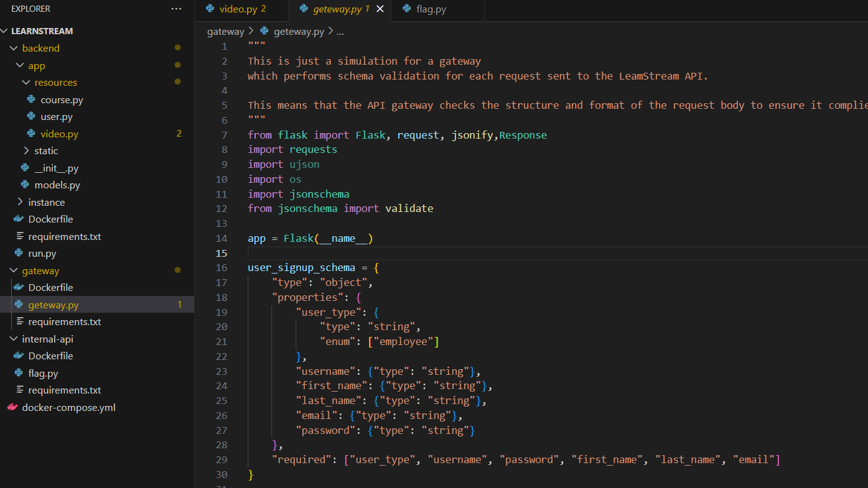
Task: Select the geteway.py tab
Action: [340, 11]
